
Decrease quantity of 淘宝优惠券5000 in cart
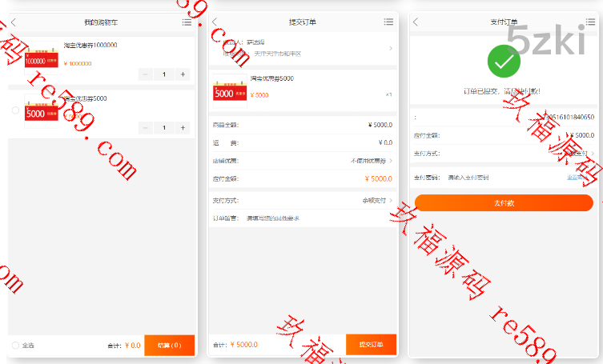click(146, 127)
